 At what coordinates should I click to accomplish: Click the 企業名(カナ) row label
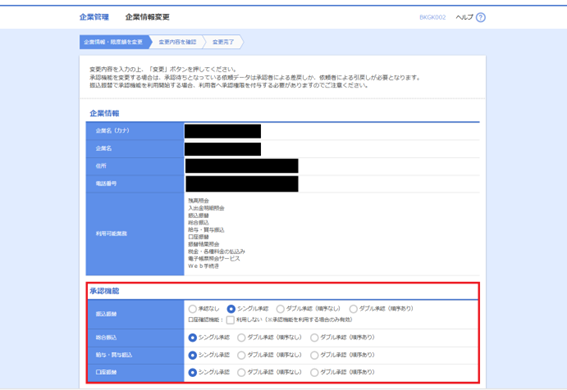(112, 131)
